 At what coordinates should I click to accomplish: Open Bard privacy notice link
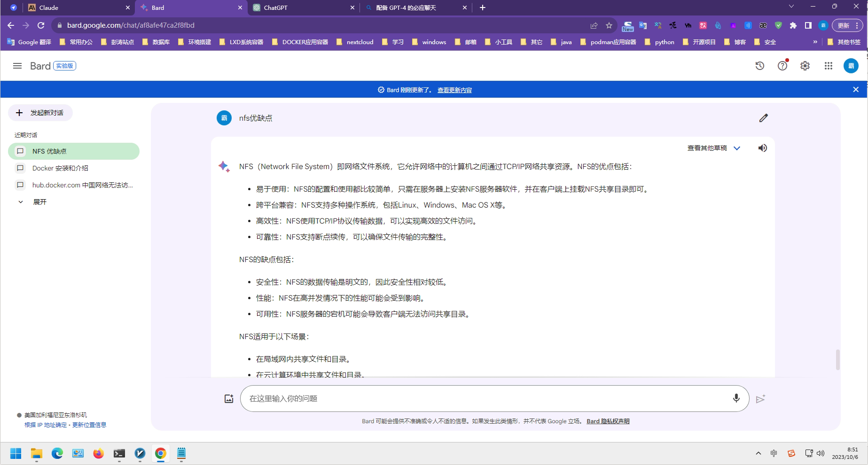click(x=608, y=421)
